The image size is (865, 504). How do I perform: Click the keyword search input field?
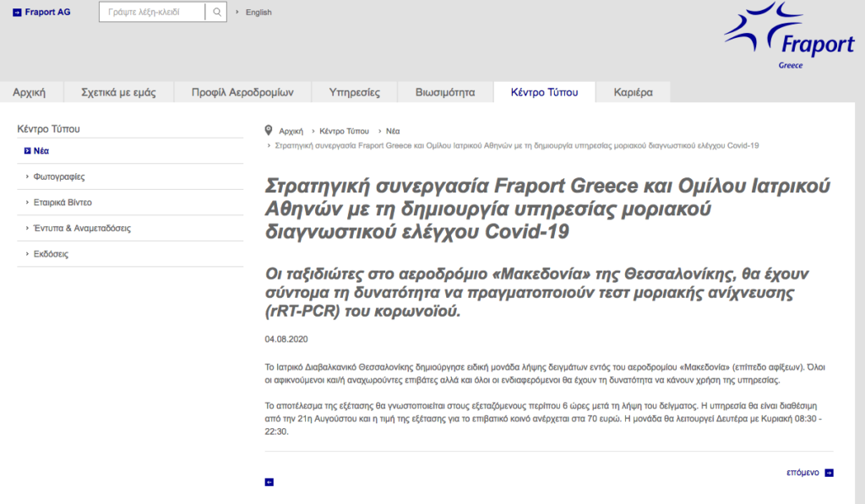pyautogui.click(x=152, y=13)
